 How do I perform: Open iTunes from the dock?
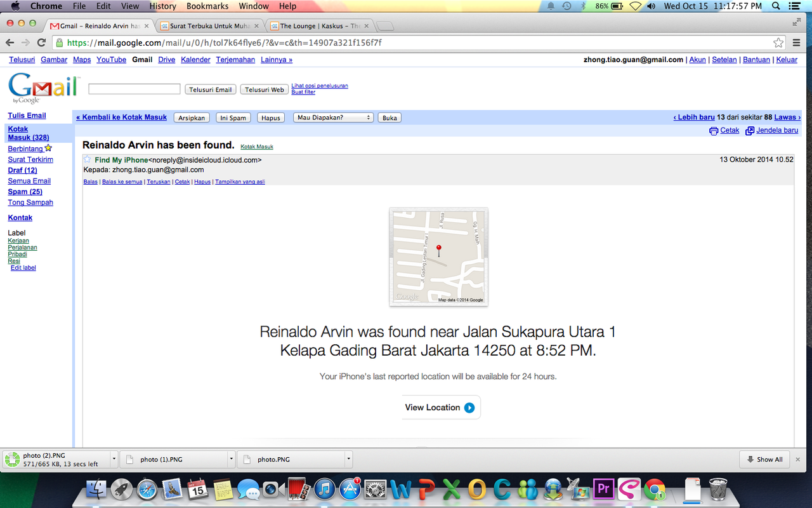[325, 490]
